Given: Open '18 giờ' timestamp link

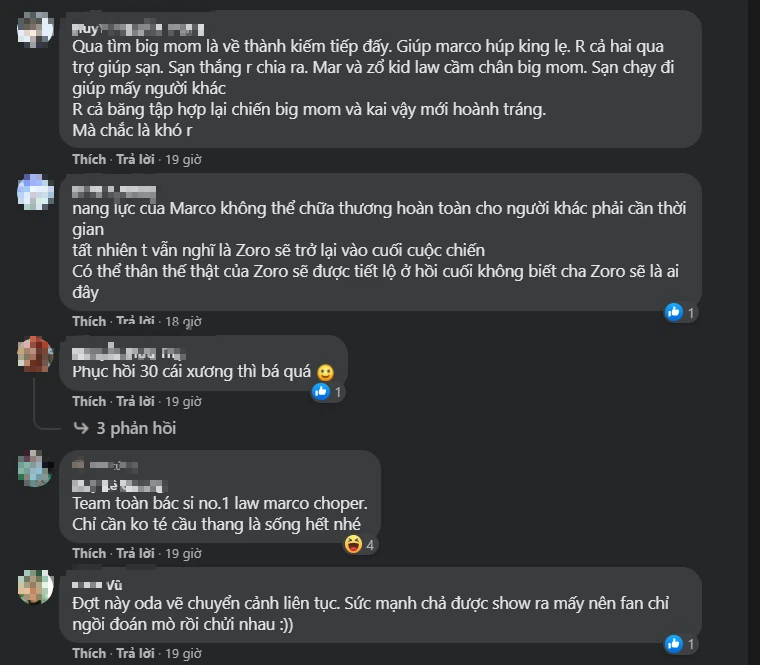Looking at the screenshot, I should pyautogui.click(x=183, y=321).
